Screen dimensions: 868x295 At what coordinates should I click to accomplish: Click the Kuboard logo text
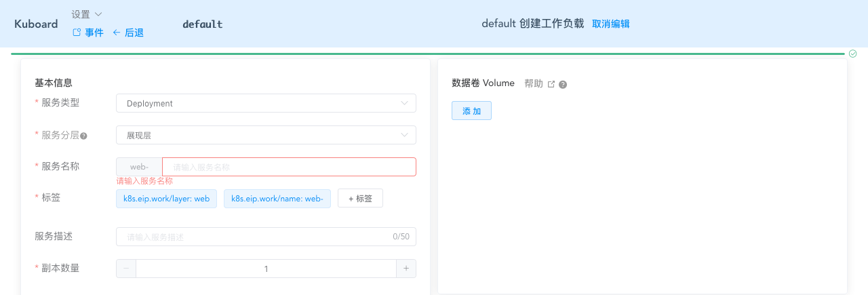click(36, 24)
